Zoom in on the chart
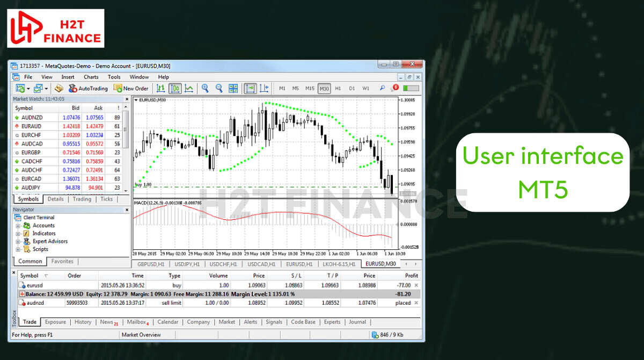644x360 pixels. coord(205,88)
